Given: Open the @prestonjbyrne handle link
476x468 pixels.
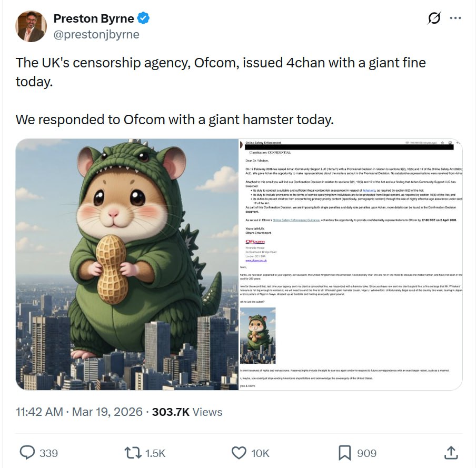Looking at the screenshot, I should click(x=96, y=34).
